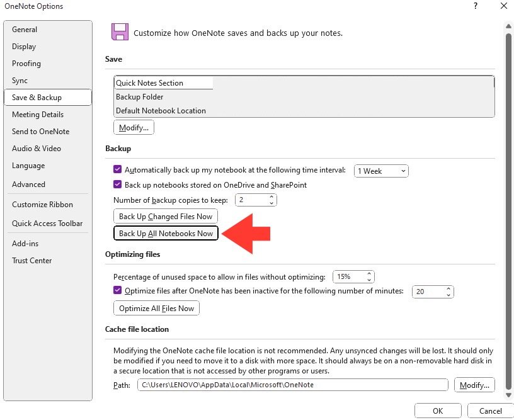Decrease the inactive minutes value
This screenshot has height=420, width=514.
click(x=448, y=295)
